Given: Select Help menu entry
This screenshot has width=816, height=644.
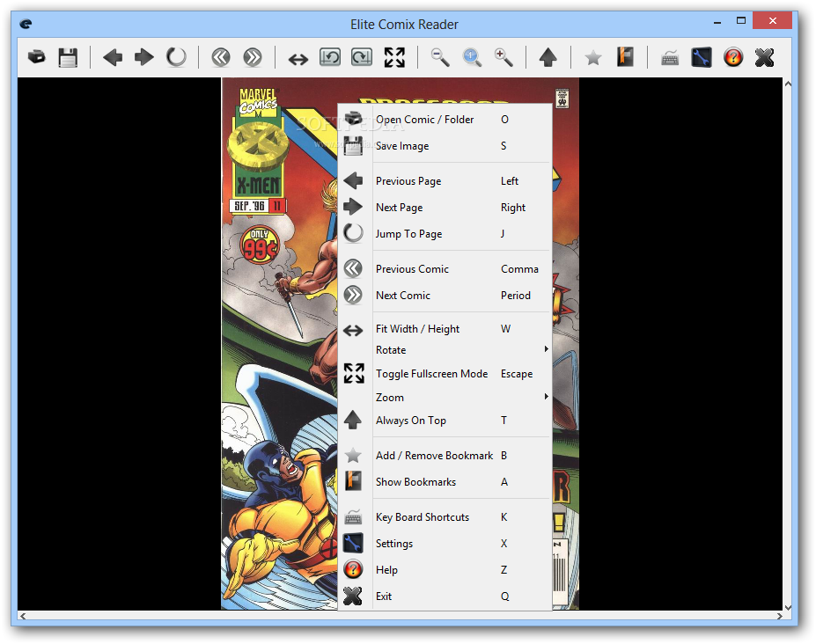Looking at the screenshot, I should pyautogui.click(x=445, y=570).
